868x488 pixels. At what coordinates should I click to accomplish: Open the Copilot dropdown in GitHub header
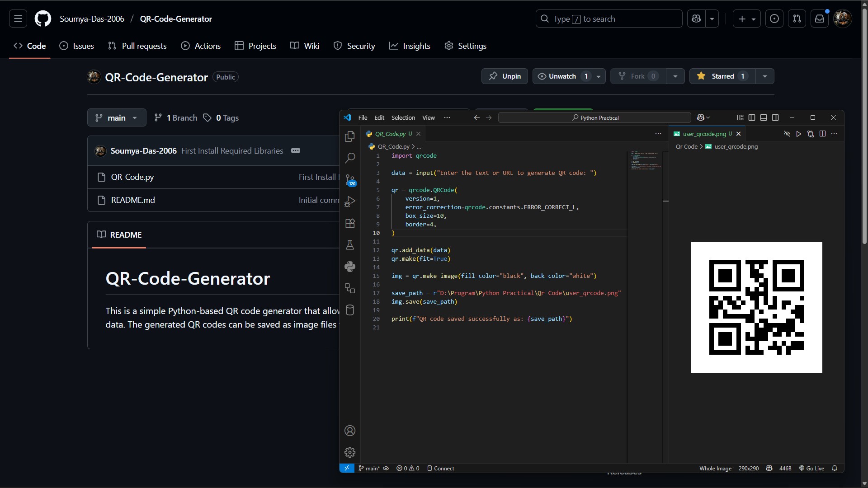pos(712,19)
